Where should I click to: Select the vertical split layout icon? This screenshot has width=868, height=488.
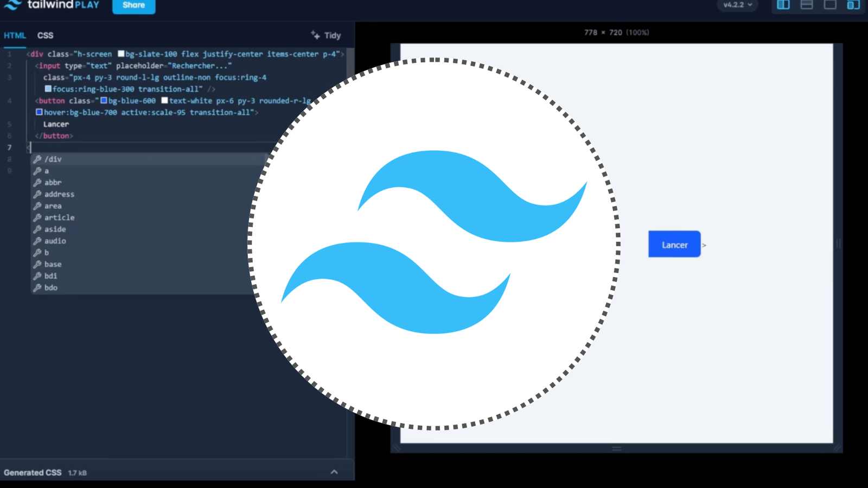[x=783, y=5]
